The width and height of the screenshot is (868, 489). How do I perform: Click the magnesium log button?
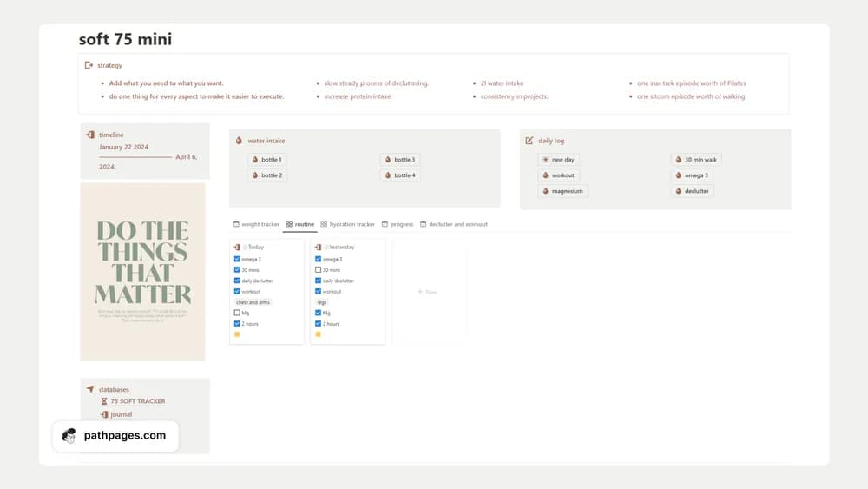pos(562,191)
